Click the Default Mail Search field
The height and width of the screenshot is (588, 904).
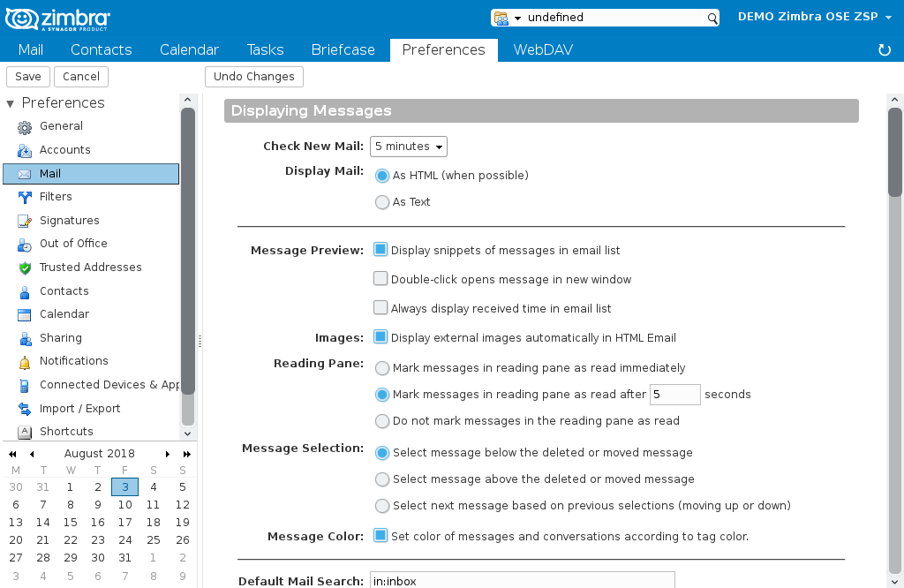pyautogui.click(x=523, y=580)
